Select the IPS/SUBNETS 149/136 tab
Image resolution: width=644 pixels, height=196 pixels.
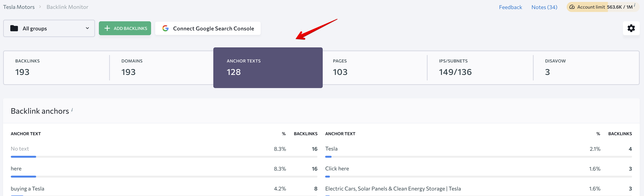coord(480,68)
